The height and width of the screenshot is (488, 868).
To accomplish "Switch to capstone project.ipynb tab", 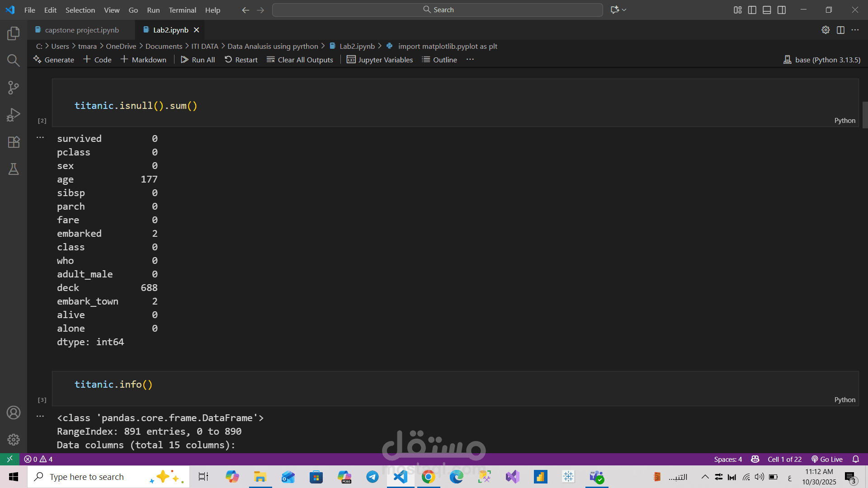I will 81,30.
